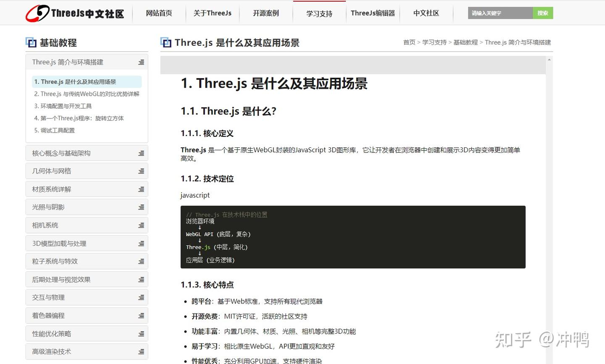The height and width of the screenshot is (364, 605).
Task: Expand the 核心概念与基础架构 section
Action: pos(87,153)
